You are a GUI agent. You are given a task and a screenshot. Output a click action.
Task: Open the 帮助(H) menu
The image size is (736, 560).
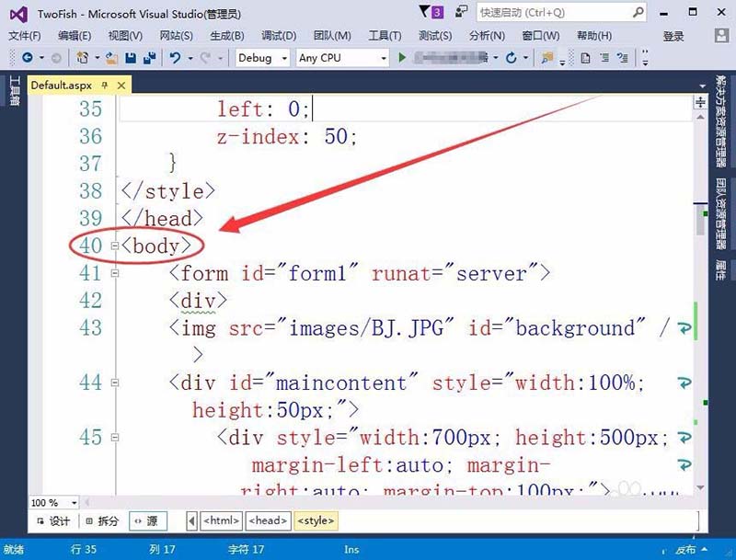(x=594, y=36)
